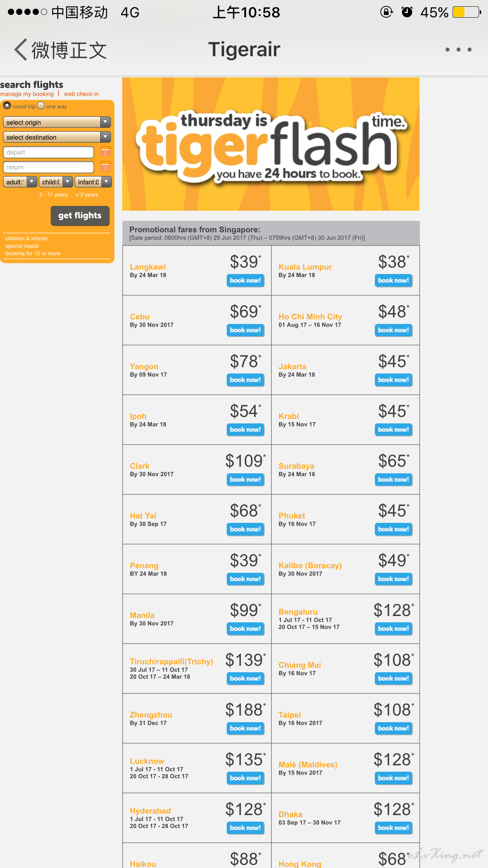The height and width of the screenshot is (868, 488).
Task: Open the three-dot more options menu
Action: point(458,50)
